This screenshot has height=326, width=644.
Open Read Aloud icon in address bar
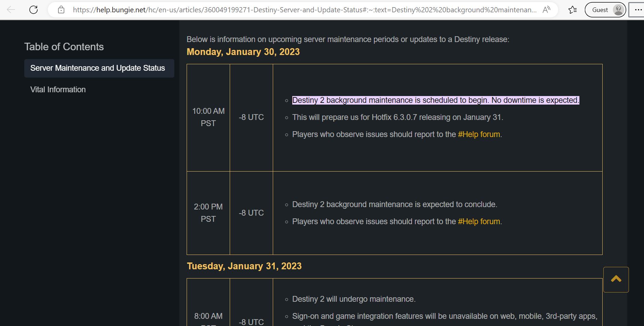[x=546, y=10]
